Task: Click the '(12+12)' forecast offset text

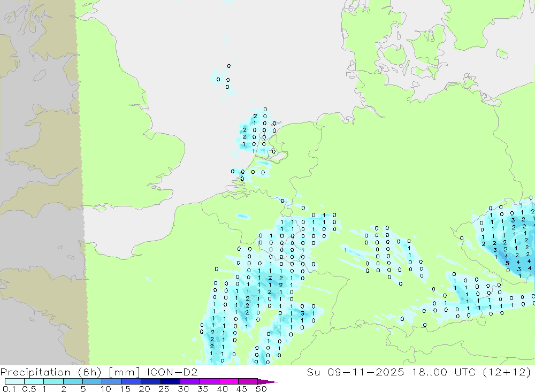Action: 507,372
